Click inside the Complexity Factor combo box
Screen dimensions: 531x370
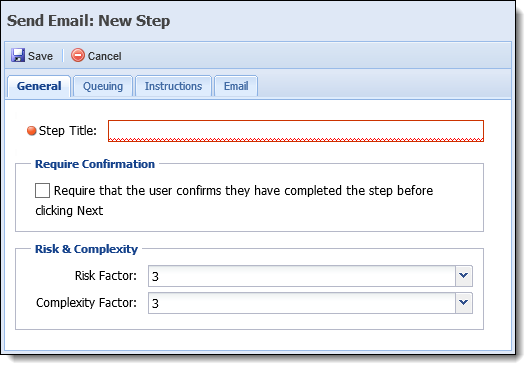(302, 303)
